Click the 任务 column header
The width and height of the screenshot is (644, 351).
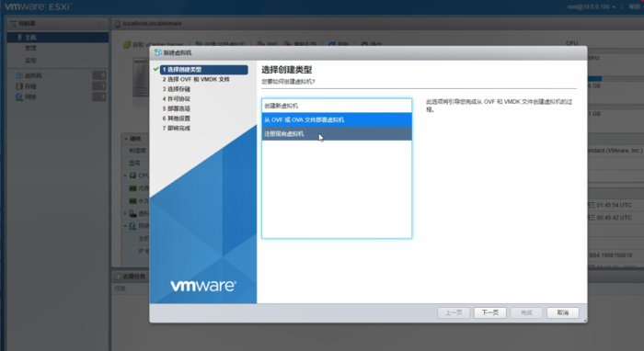pyautogui.click(x=121, y=289)
